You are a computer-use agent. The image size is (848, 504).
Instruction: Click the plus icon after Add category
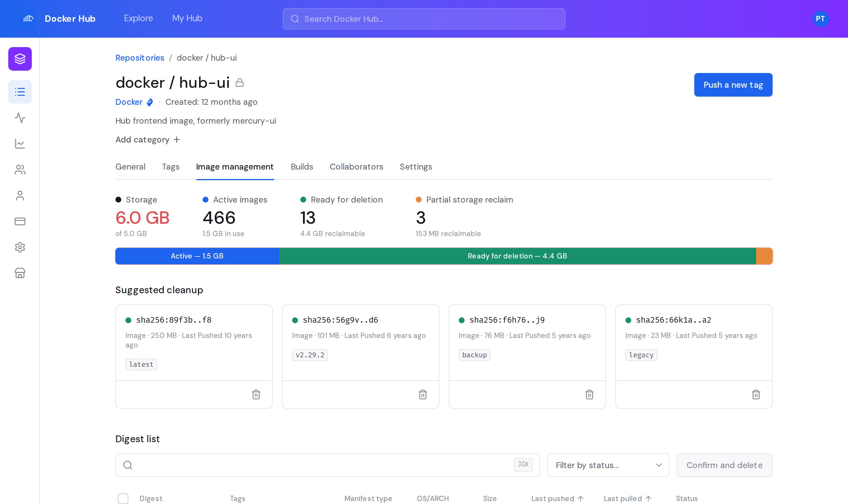pos(177,140)
